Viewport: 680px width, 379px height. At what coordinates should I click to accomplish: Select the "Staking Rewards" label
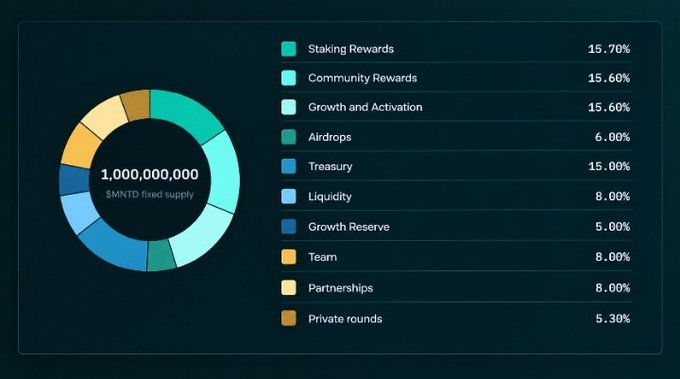[351, 49]
